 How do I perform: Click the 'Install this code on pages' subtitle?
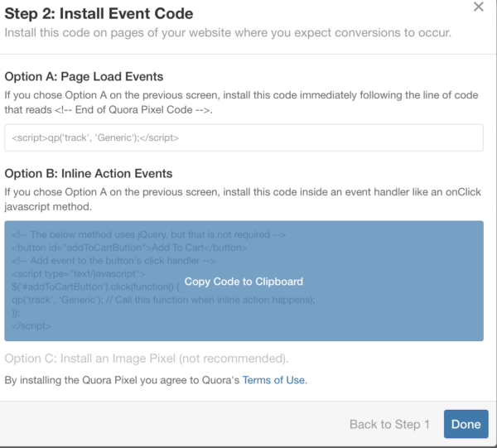pos(228,32)
